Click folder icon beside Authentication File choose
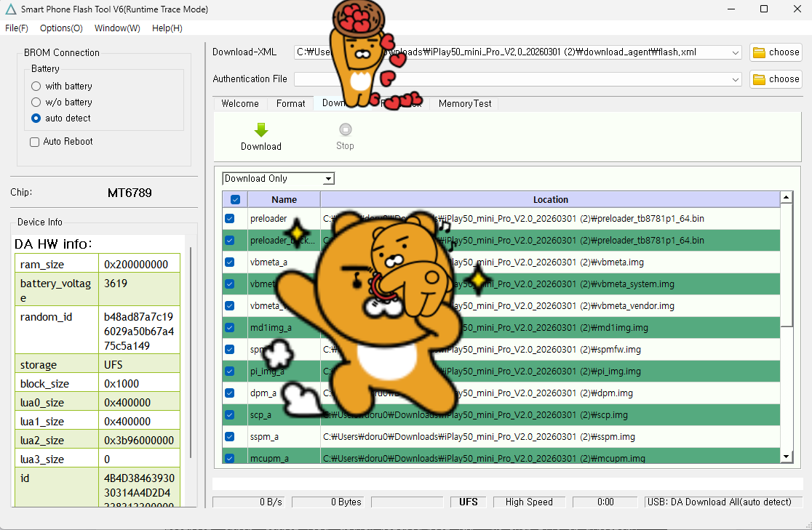This screenshot has height=530, width=812. click(x=759, y=79)
